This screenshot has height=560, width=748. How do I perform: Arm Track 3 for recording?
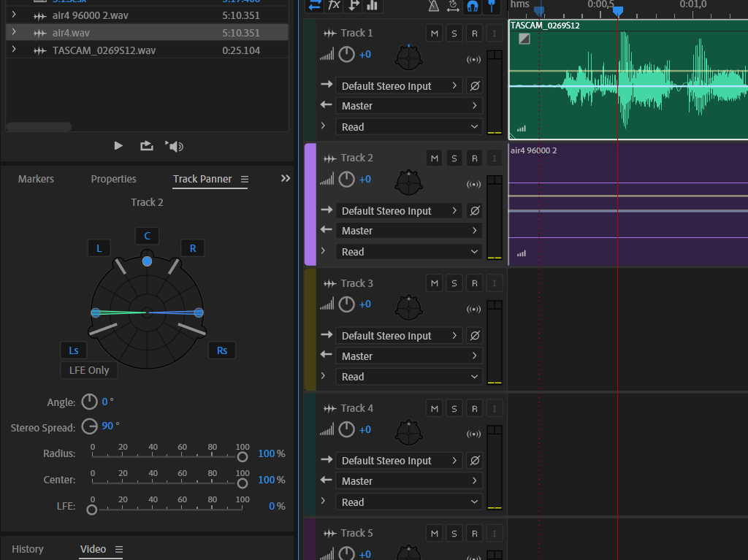click(474, 283)
